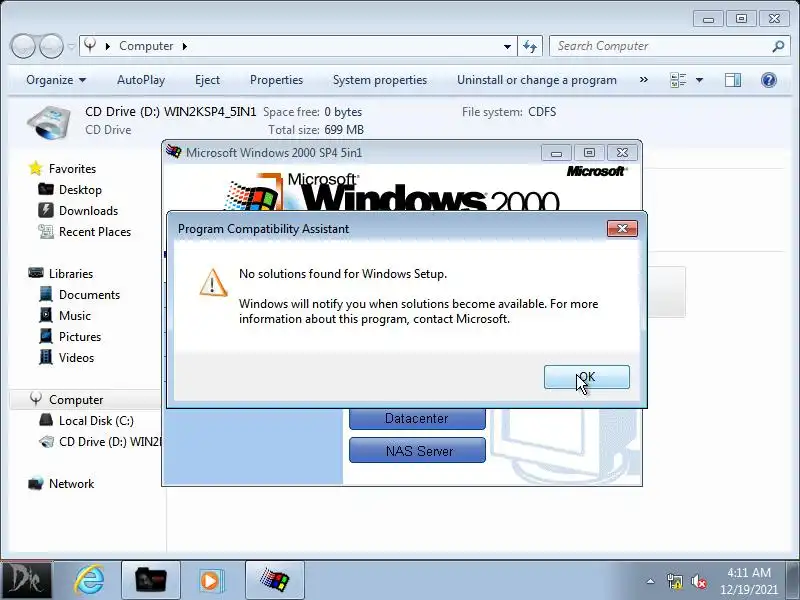The width and height of the screenshot is (800, 600).
Task: Click the Search Computer field
Action: pos(663,46)
